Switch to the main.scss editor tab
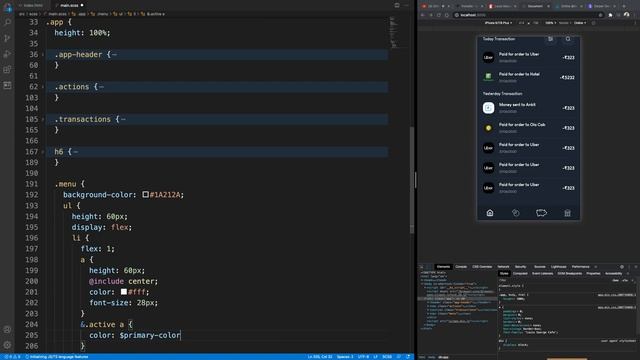The height and width of the screenshot is (360, 640). pyautogui.click(x=69, y=5)
